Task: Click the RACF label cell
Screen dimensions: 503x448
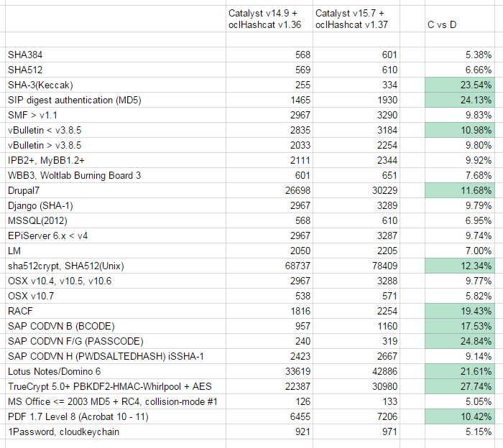Action: click(x=116, y=311)
